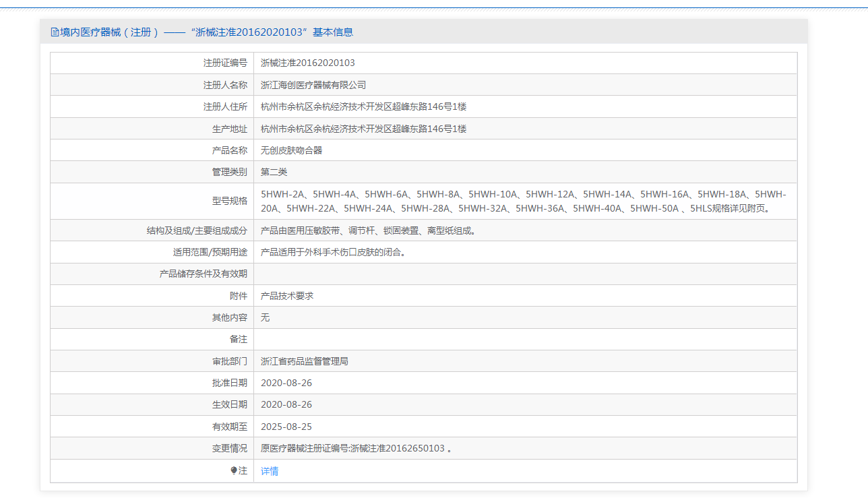
Task: Click the 注册人住所 label
Action: pos(226,106)
